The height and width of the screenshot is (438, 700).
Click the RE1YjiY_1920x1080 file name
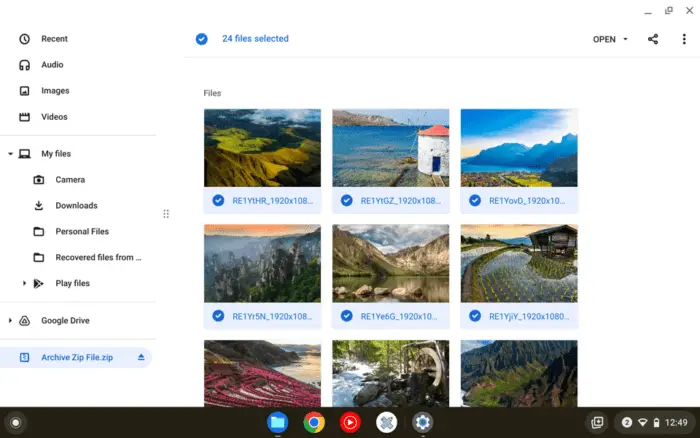529,317
